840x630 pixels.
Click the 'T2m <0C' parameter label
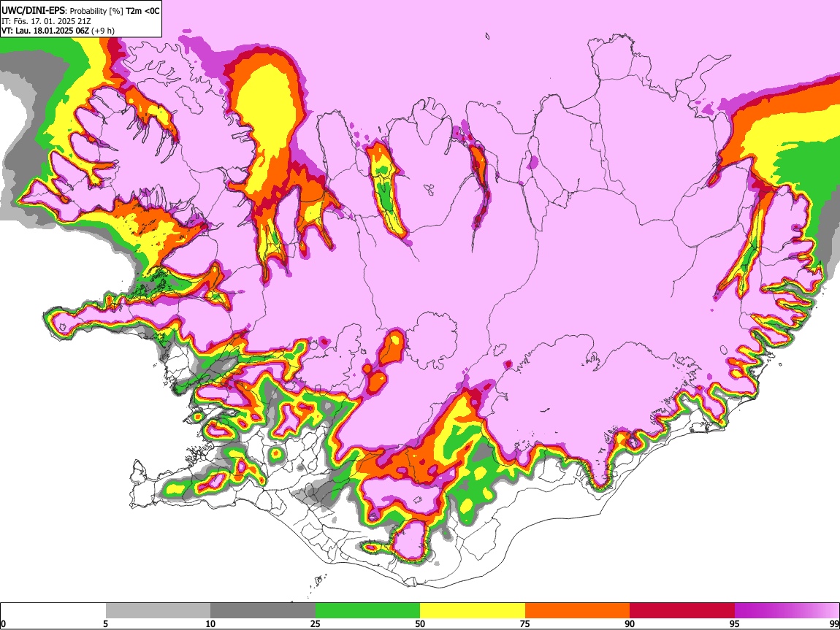point(143,11)
